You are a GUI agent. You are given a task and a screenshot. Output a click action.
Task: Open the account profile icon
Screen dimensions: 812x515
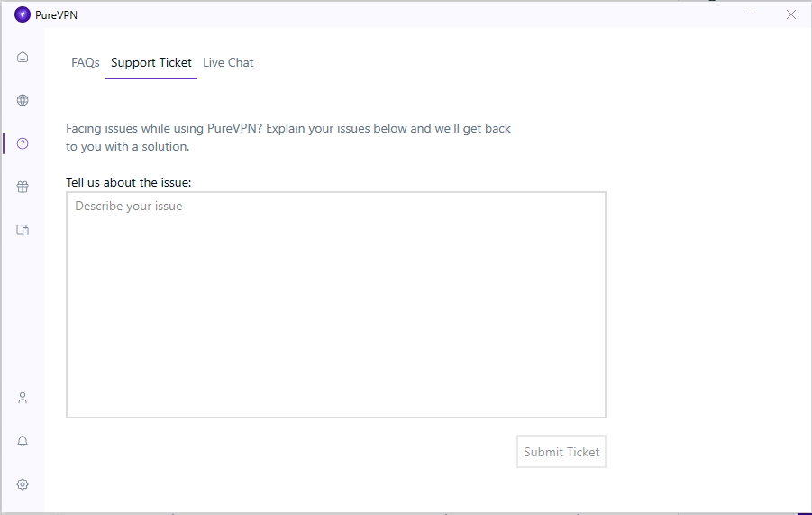pyautogui.click(x=23, y=398)
